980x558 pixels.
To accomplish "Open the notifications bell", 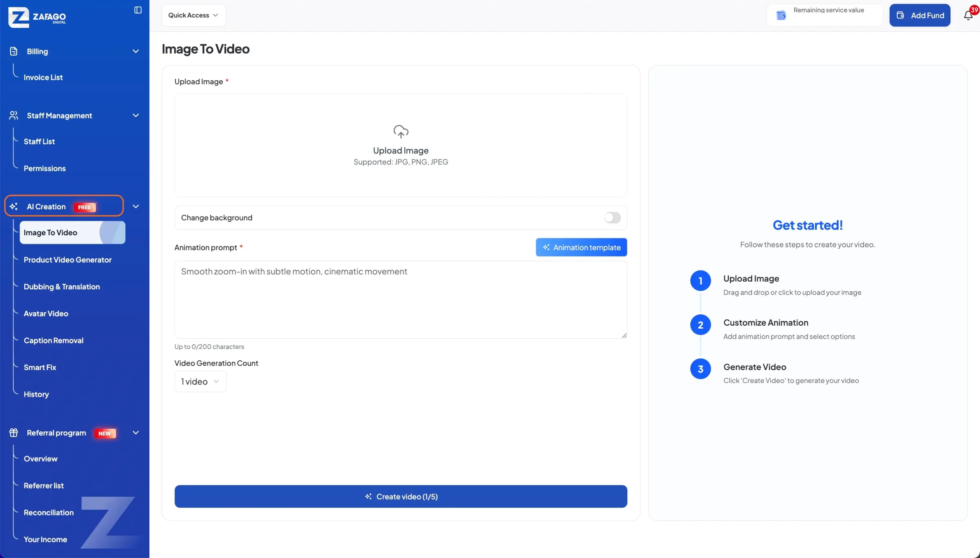I will [x=968, y=15].
